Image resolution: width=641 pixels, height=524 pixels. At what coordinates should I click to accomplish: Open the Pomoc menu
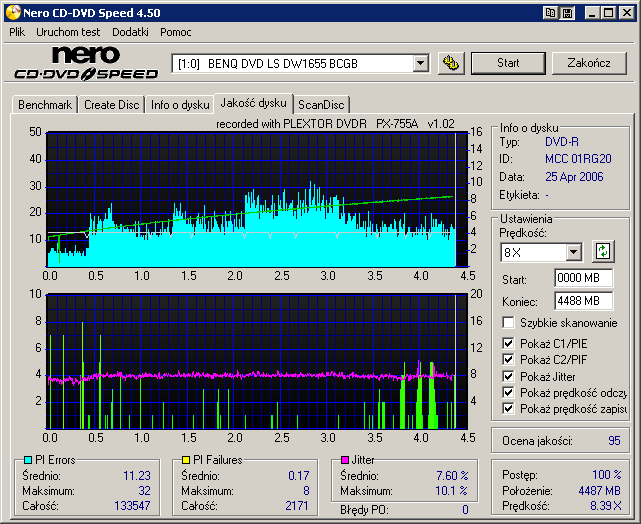click(175, 32)
